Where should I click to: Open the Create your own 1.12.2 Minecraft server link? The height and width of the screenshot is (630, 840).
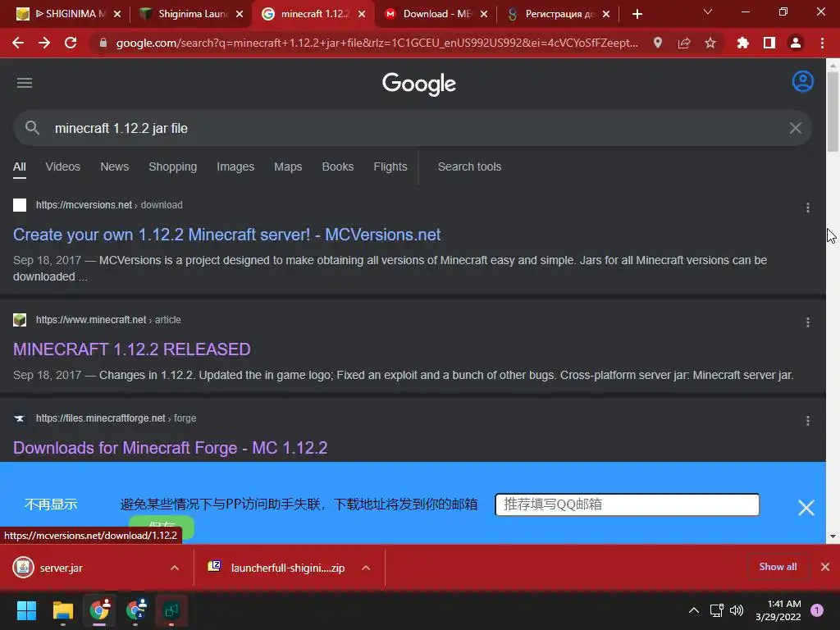tap(226, 235)
